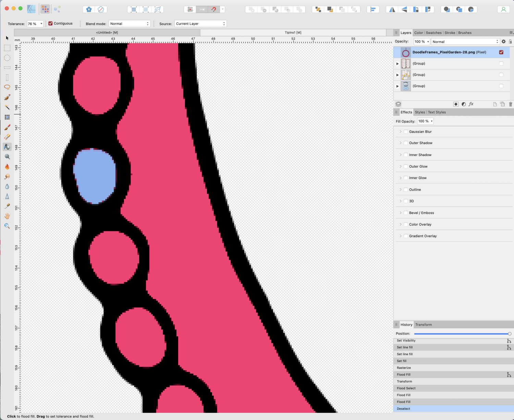Click the green account icon in toolbar
Viewport: 514px width, 420px height.
point(503,9)
